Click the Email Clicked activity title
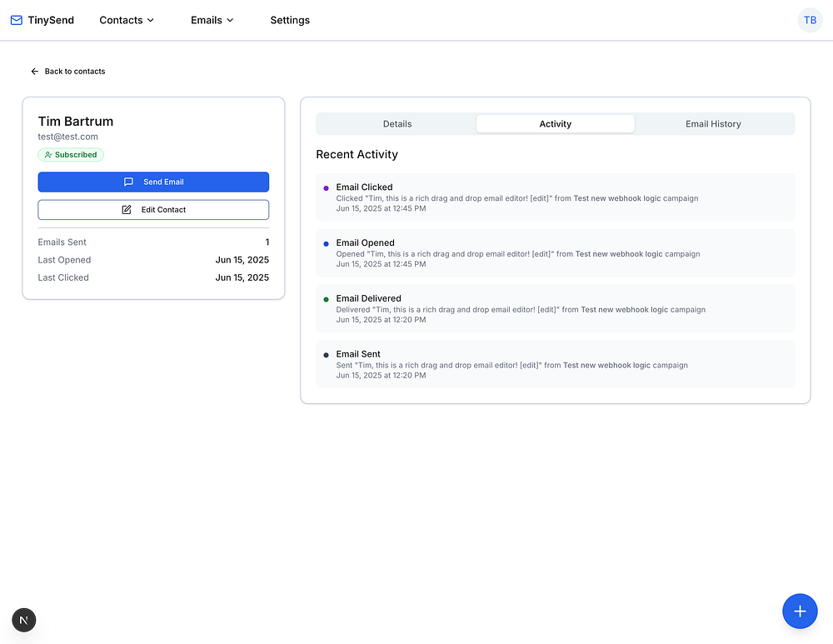This screenshot has height=644, width=833. coord(365,187)
